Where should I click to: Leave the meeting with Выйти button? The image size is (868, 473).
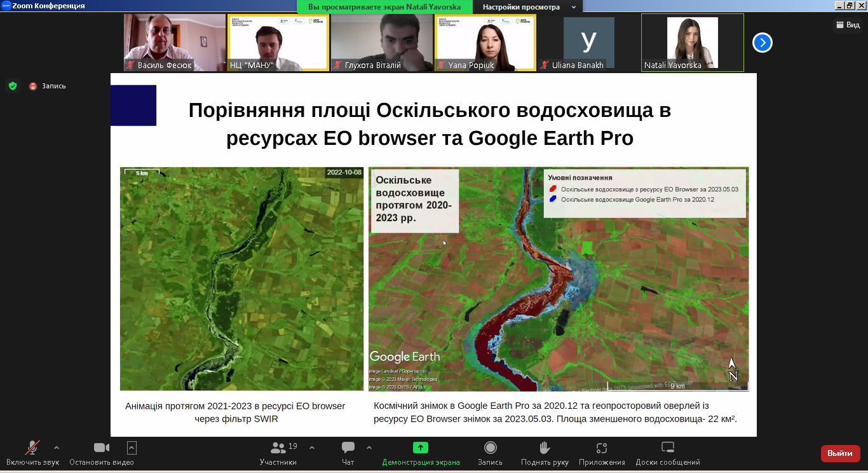tap(840, 453)
